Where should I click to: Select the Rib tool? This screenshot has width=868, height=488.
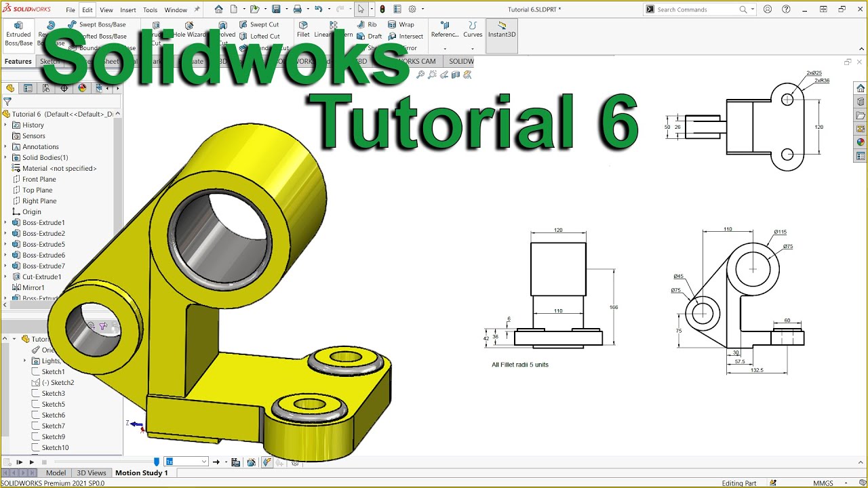366,24
